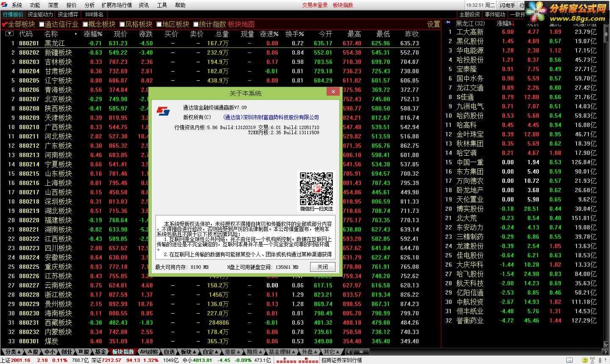Expand the 港股 bottom tab menu
Screen dimensions: 610x364
click(x=233, y=352)
